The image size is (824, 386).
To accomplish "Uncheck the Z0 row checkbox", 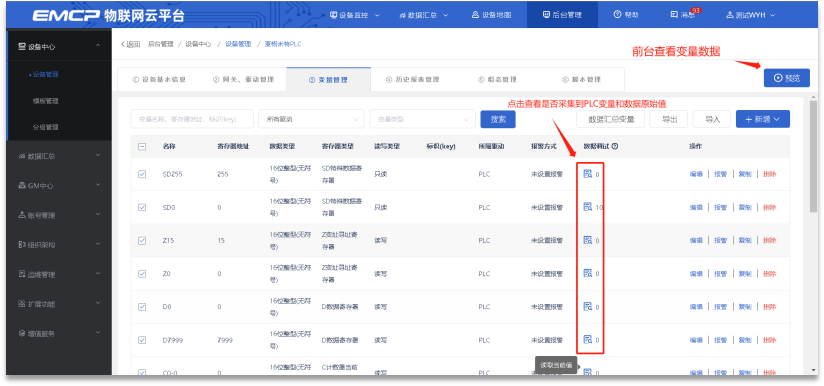I will click(142, 274).
